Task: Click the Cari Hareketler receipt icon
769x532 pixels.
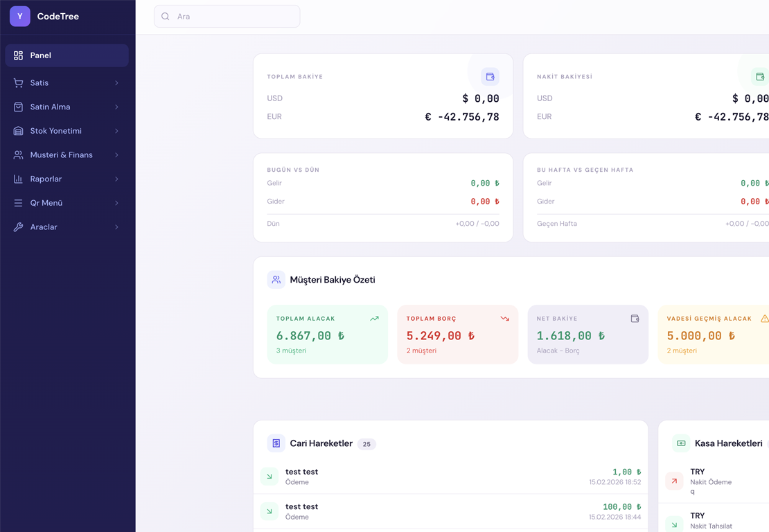Action: pos(276,443)
